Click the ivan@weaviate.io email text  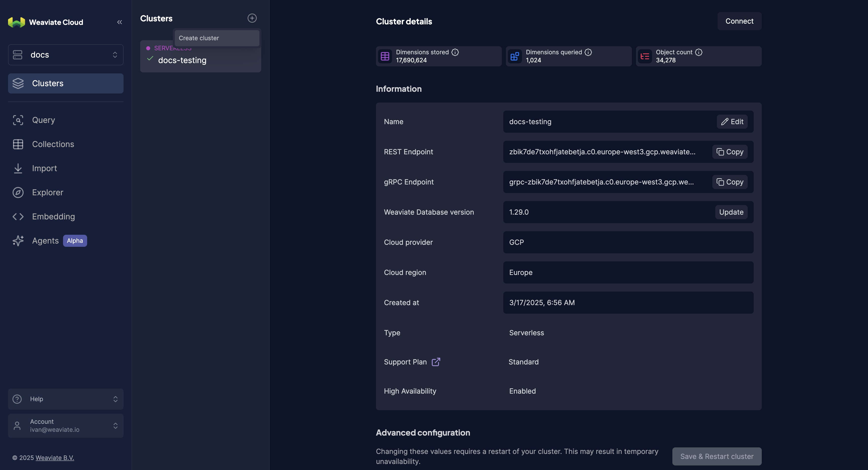(x=55, y=430)
